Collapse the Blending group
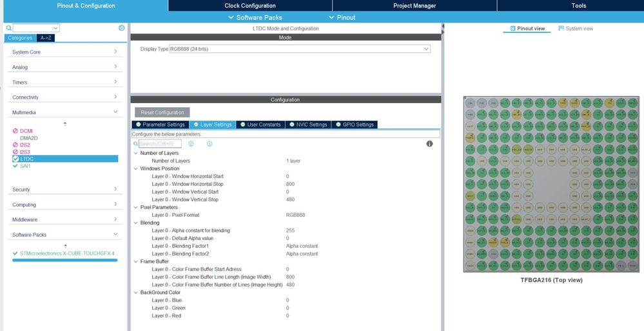 (136, 223)
